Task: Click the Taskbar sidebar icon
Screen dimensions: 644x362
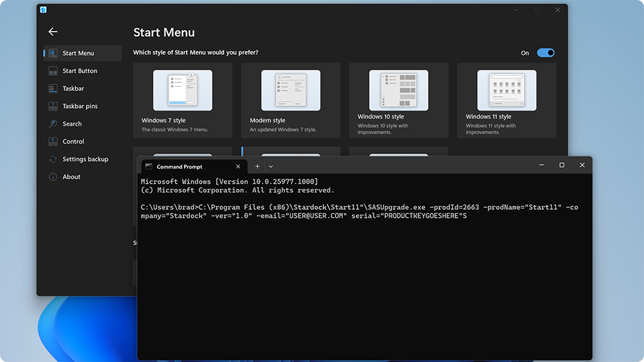Action: pyautogui.click(x=53, y=88)
